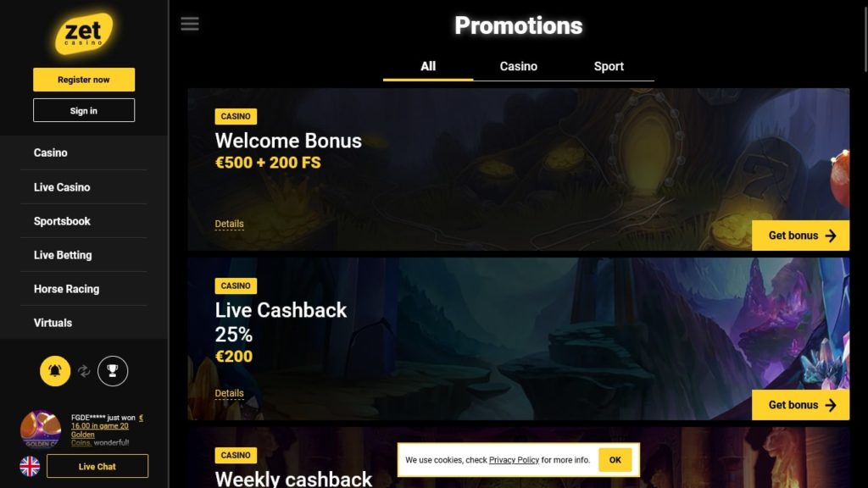
Task: Get the Welcome Bonus offer
Action: 800,236
